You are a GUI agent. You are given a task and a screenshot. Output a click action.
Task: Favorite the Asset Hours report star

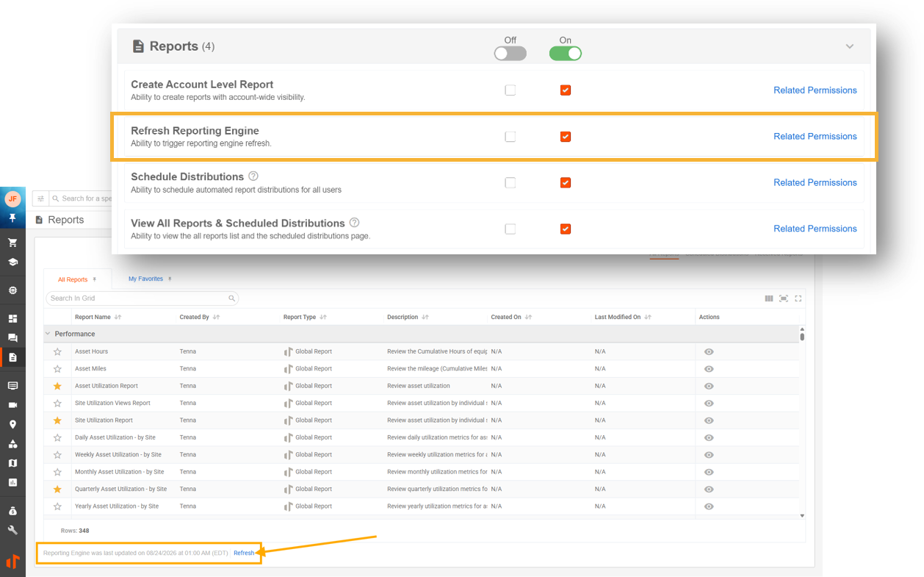click(57, 351)
